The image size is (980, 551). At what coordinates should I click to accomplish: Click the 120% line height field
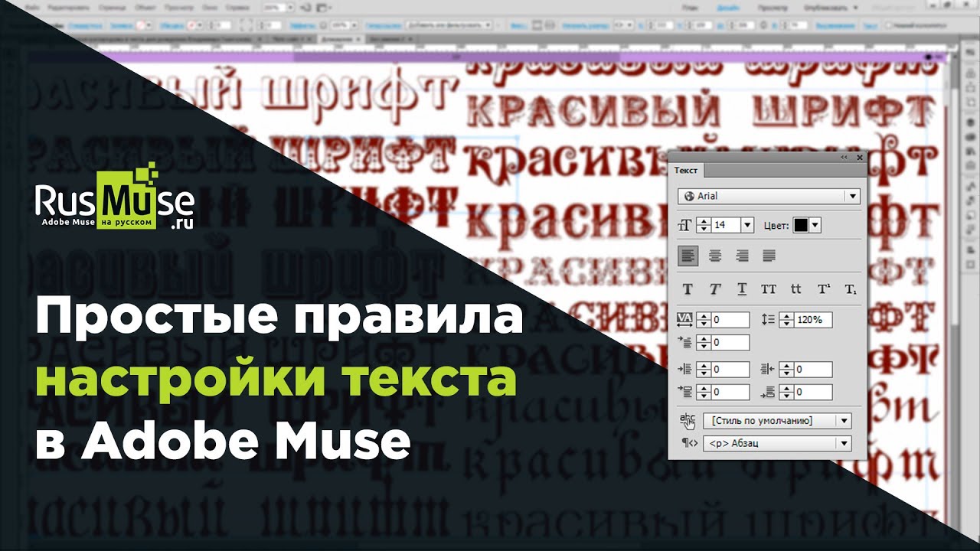point(812,320)
